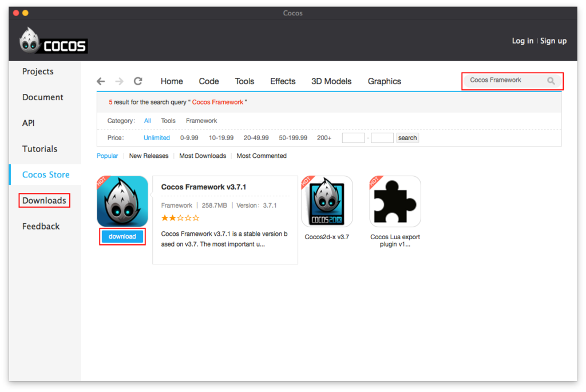
Task: Open the Cocos Framework v3.7.1 title
Action: [204, 187]
